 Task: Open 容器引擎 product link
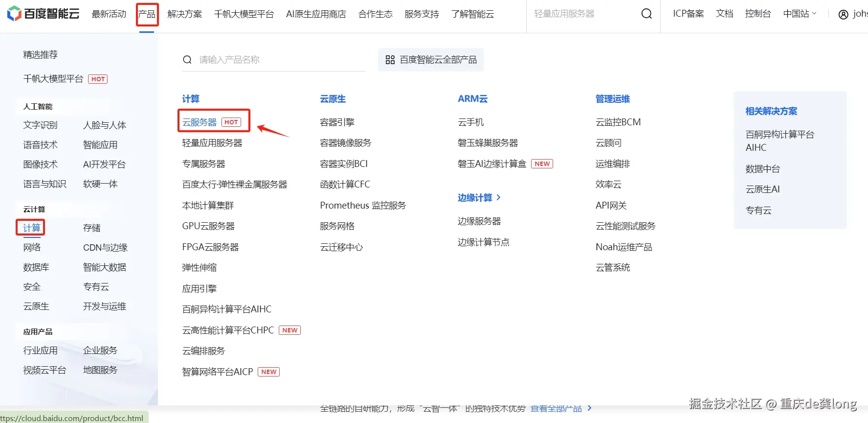coord(337,122)
